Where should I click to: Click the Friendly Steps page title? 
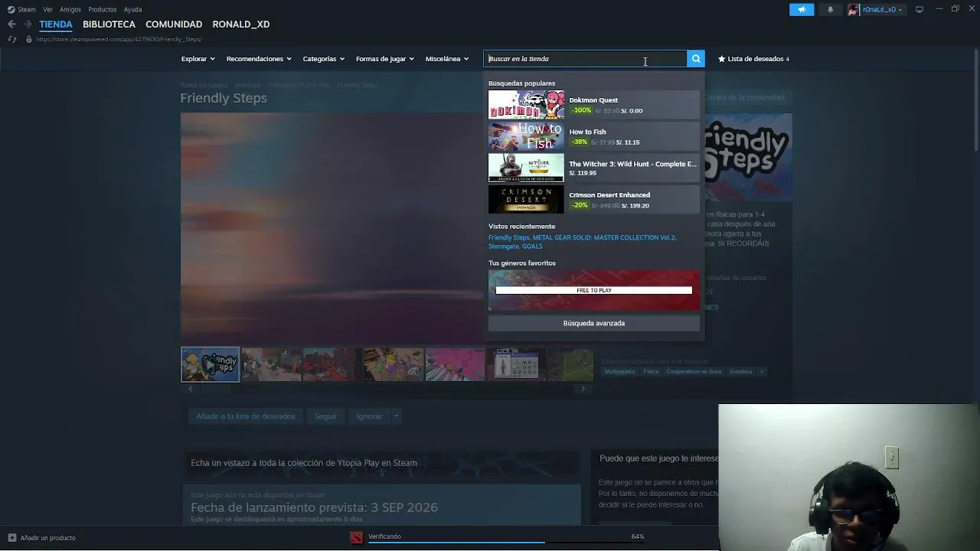pyautogui.click(x=224, y=98)
